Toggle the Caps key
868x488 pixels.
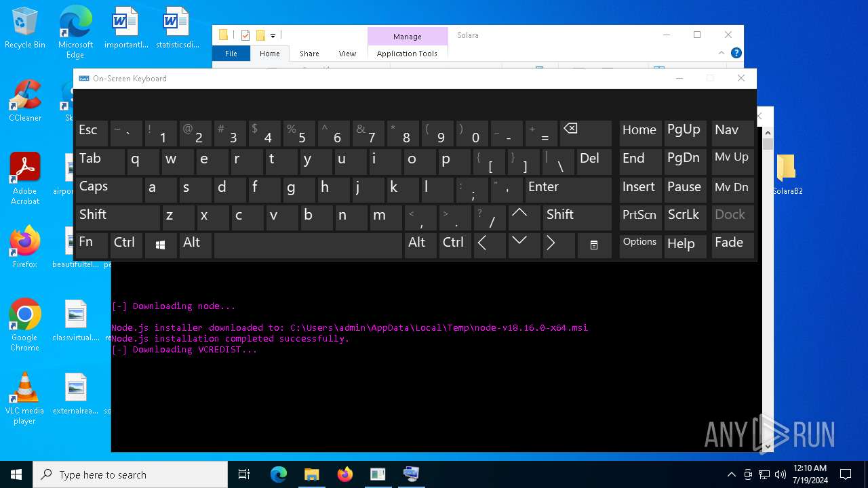[108, 190]
